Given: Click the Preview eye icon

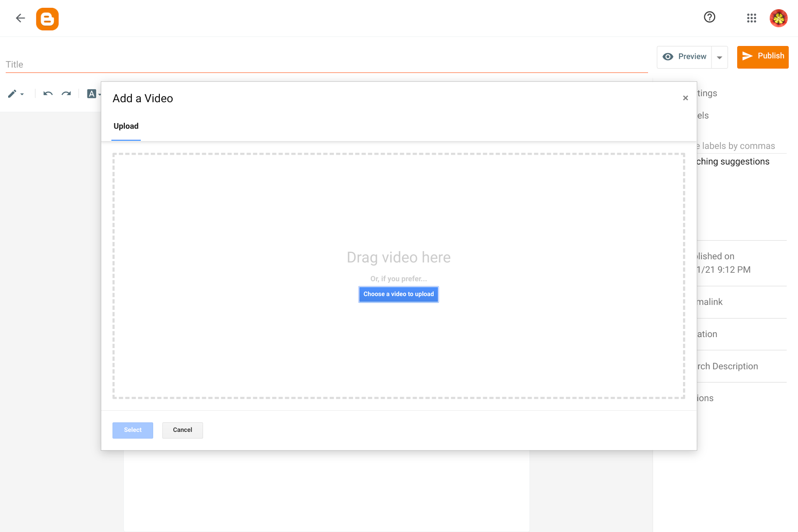Looking at the screenshot, I should pyautogui.click(x=668, y=57).
